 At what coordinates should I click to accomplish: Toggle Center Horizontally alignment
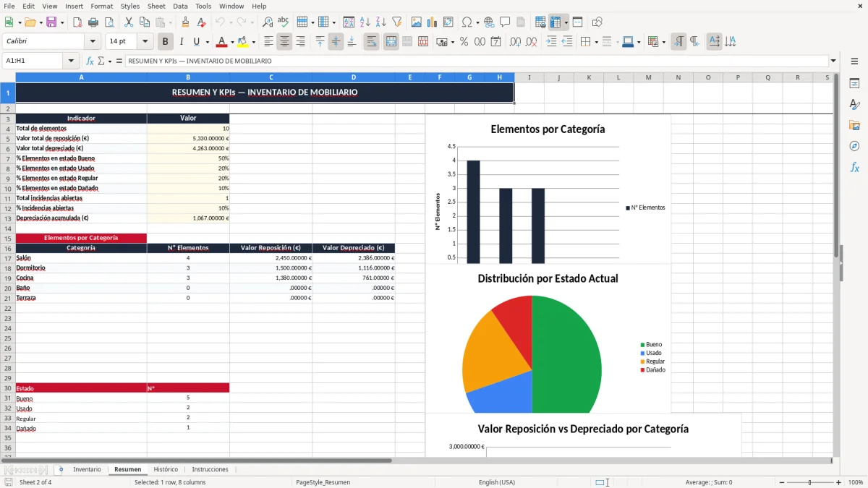tap(284, 42)
